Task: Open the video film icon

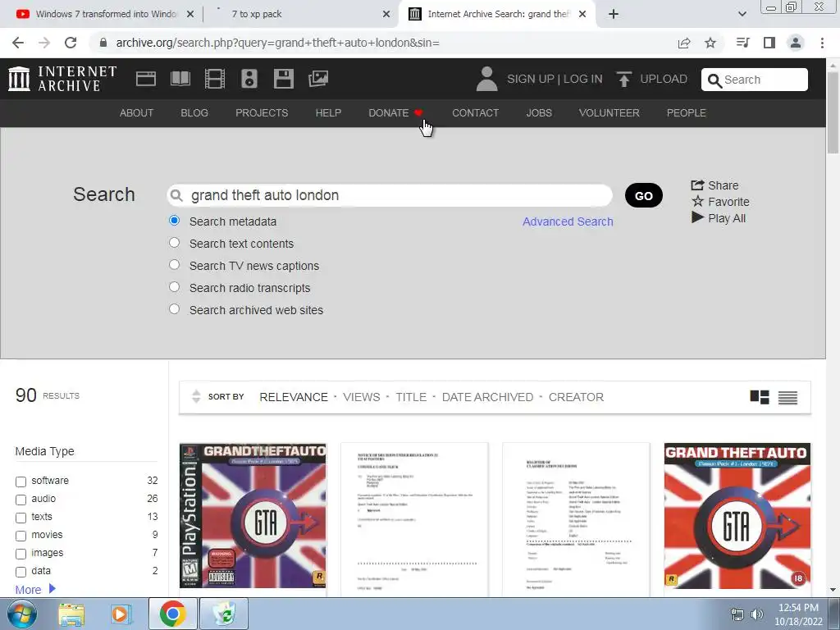Action: click(215, 79)
